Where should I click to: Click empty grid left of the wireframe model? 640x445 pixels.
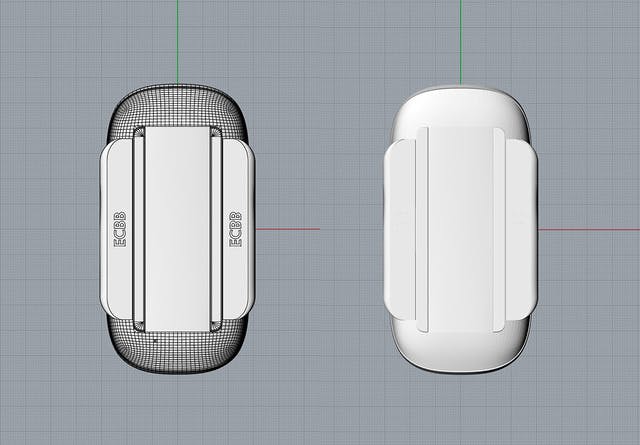[x=50, y=230]
